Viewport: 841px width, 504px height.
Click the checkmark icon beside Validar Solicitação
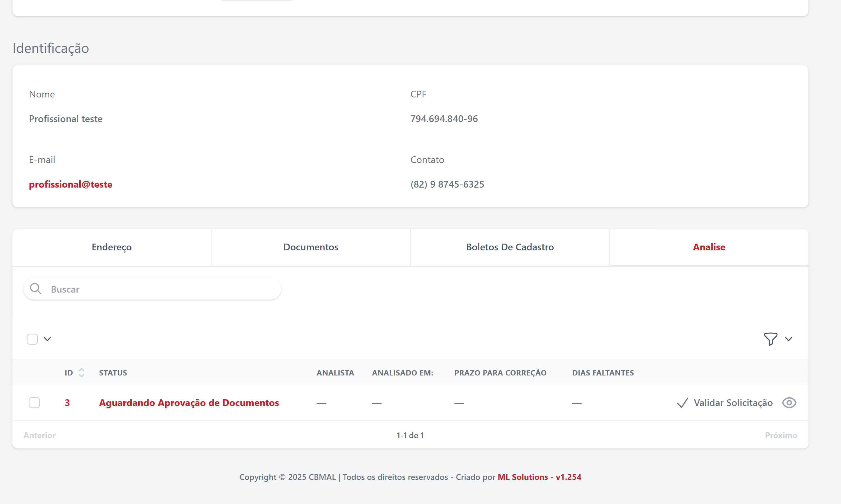pyautogui.click(x=682, y=403)
